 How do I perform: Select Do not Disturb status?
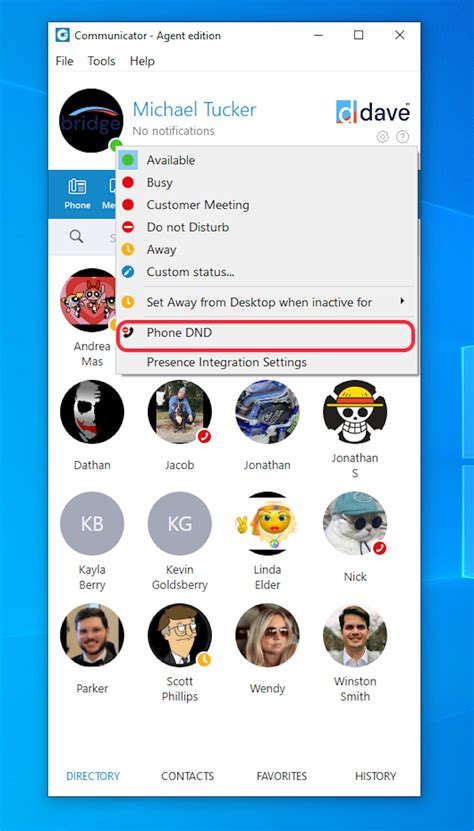click(x=267, y=227)
